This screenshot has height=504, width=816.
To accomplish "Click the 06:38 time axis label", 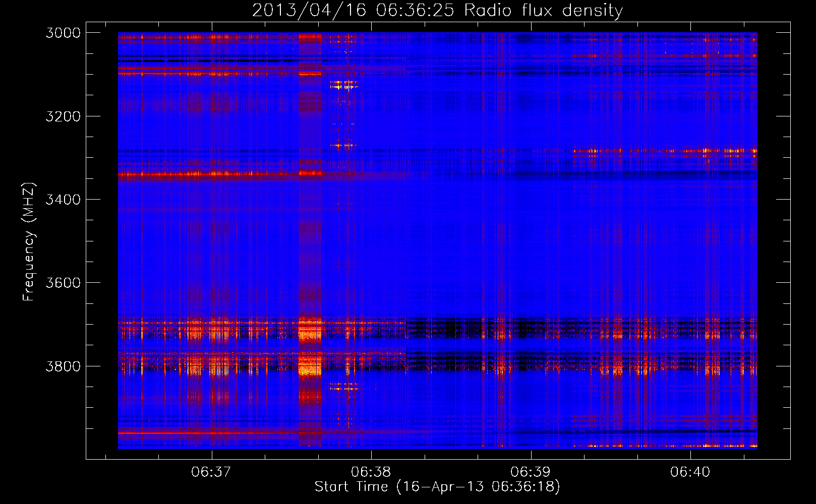I will click(x=371, y=472).
